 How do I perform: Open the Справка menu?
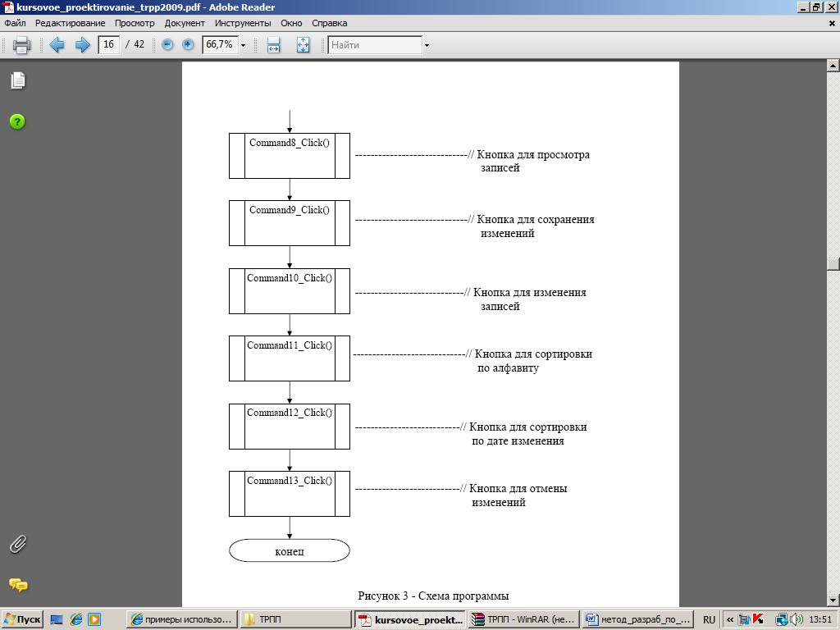click(330, 23)
